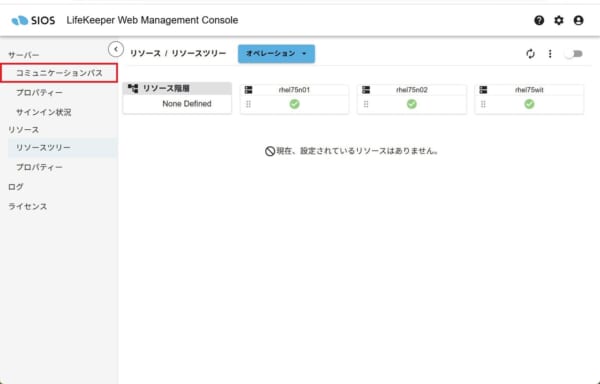Select サインイン状況 in the sidebar
The image size is (600, 384).
click(x=44, y=112)
